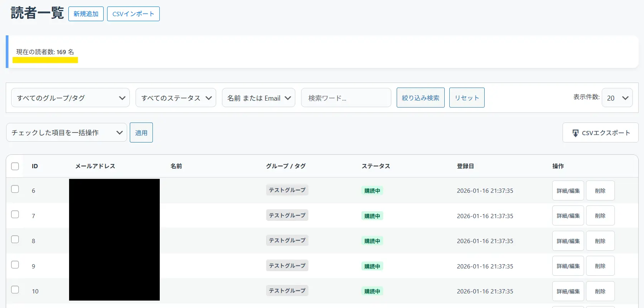Click 詳細/編集 for reader ID 6
This screenshot has height=308, width=644.
(568, 190)
